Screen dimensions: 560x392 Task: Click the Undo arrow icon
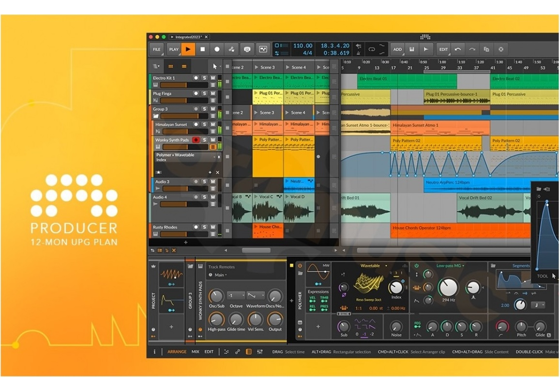pyautogui.click(x=458, y=49)
